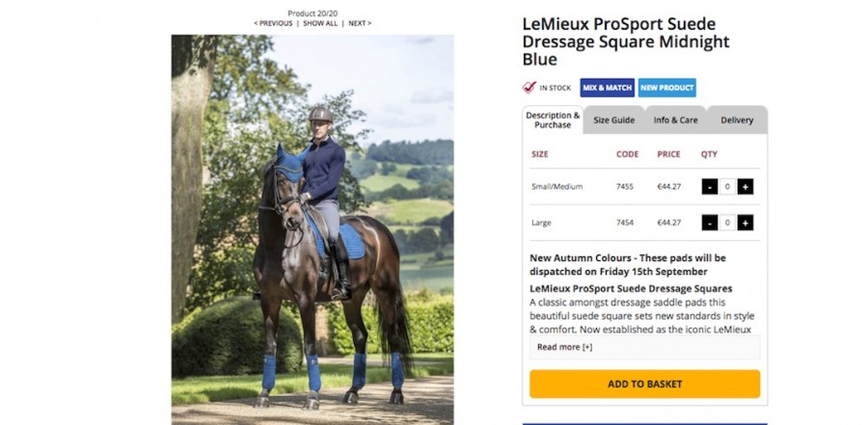Click the Mix & Match badge

coord(607,88)
